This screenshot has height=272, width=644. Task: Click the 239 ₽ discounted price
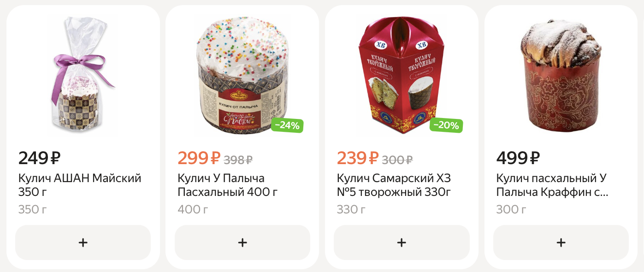358,158
